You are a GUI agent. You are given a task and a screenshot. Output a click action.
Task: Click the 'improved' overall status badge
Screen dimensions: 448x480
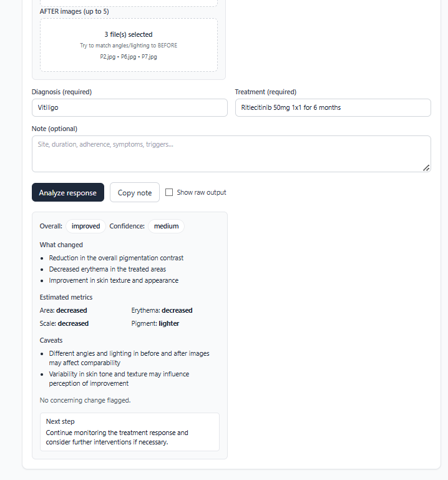(85, 226)
